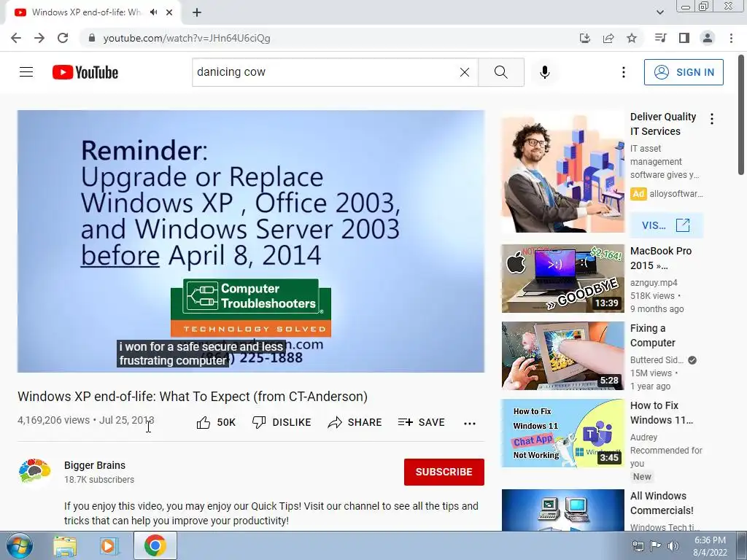Share this page from address bar

[x=608, y=38]
